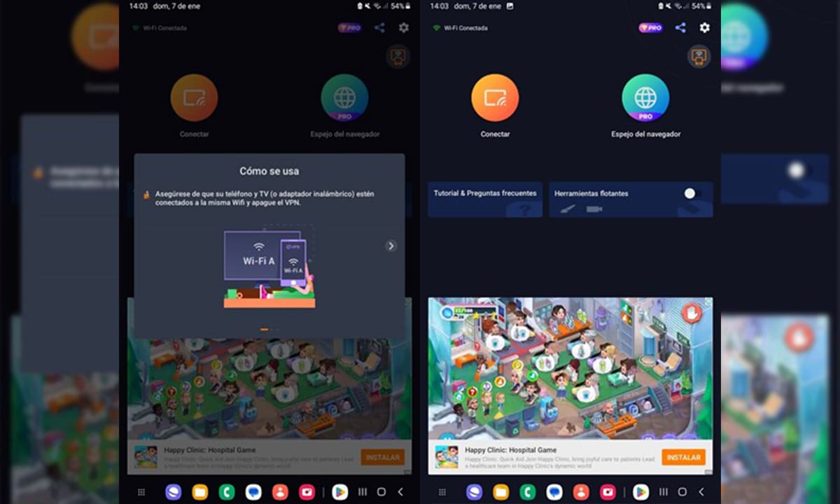
Task: Open Contacts app in the right taskbar
Action: [x=581, y=492]
